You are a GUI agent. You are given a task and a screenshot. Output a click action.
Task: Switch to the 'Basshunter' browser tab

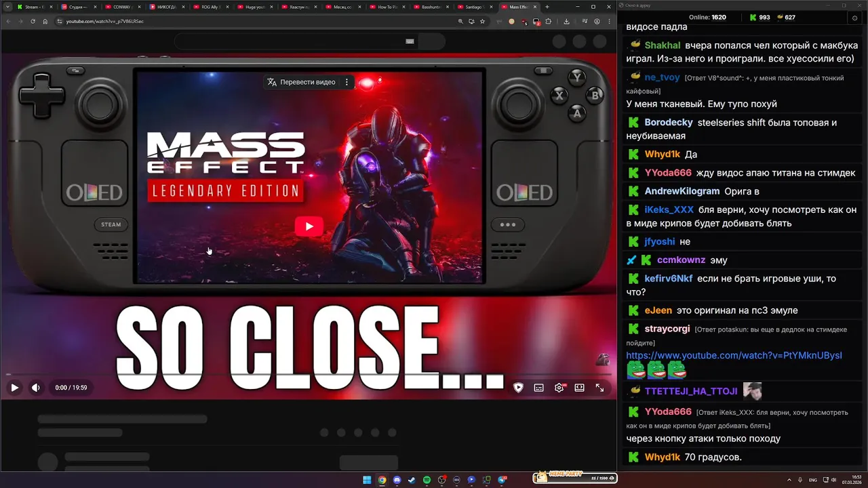tap(431, 7)
